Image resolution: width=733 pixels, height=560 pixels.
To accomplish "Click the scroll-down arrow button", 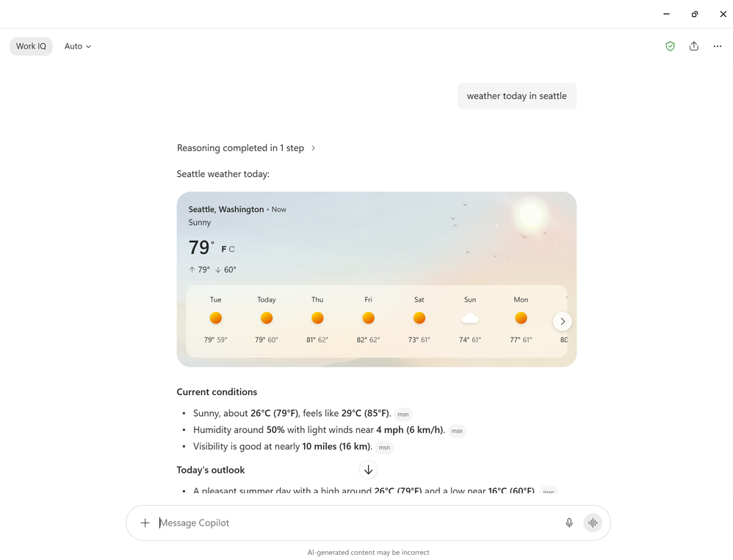I will click(x=369, y=470).
